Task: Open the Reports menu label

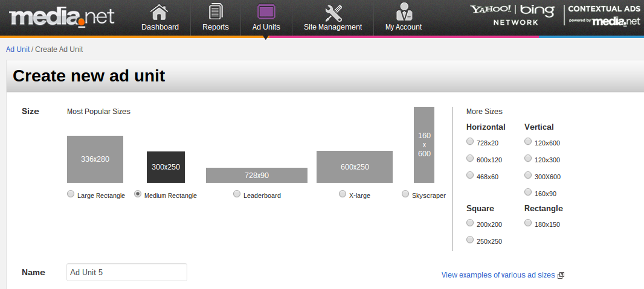Action: click(x=216, y=27)
